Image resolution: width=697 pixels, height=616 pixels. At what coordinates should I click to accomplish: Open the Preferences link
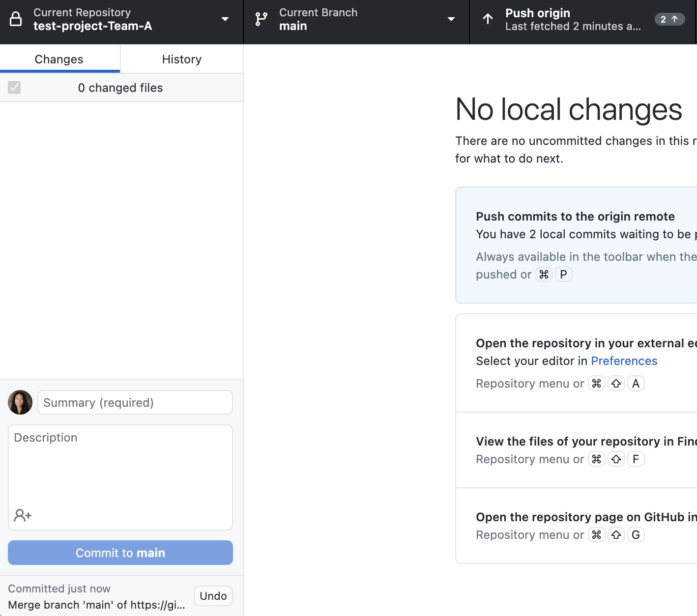624,361
